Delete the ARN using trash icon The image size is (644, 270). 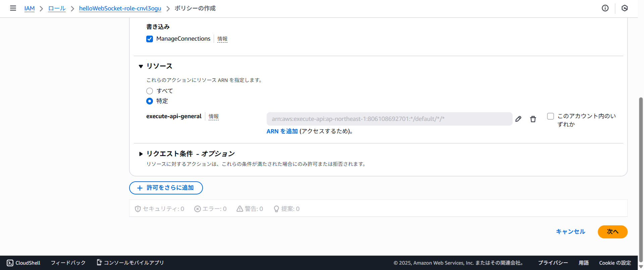tap(533, 119)
